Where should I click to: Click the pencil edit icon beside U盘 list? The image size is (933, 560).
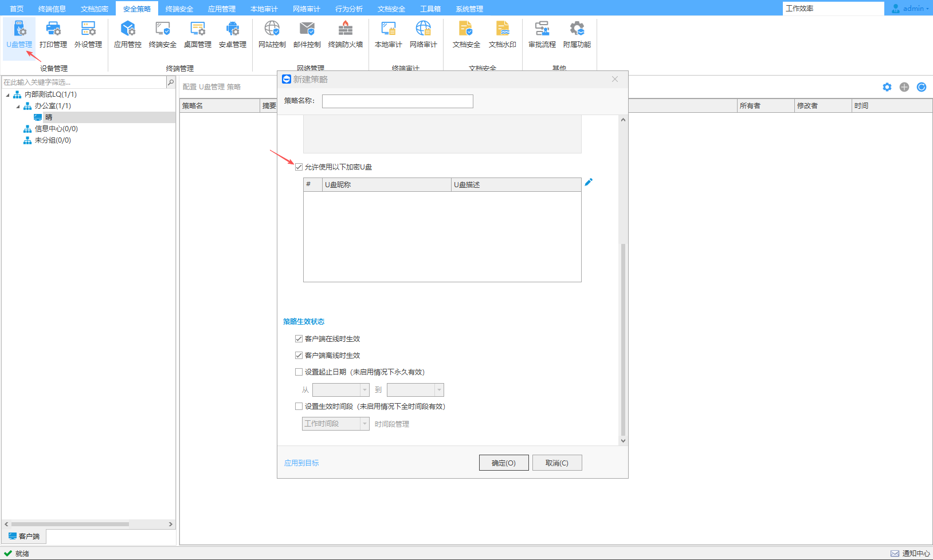click(x=589, y=182)
